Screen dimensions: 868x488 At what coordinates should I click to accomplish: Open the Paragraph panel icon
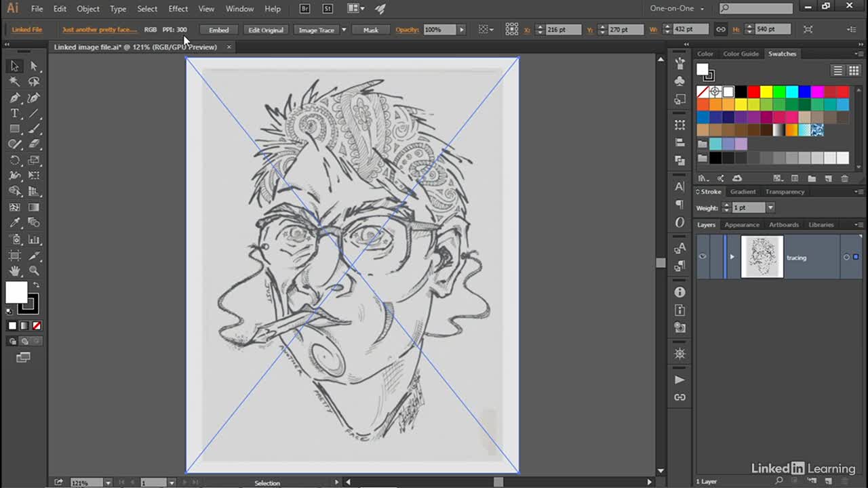[x=679, y=204]
